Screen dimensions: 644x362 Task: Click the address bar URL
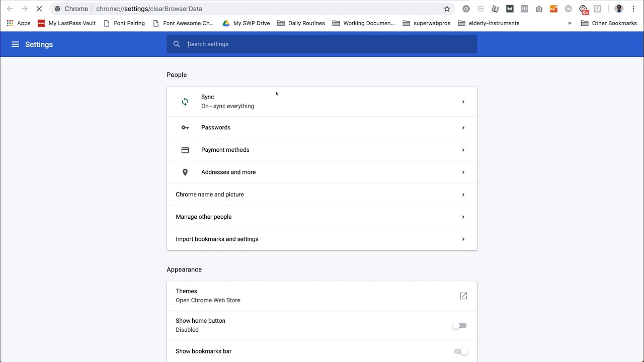[x=149, y=9]
